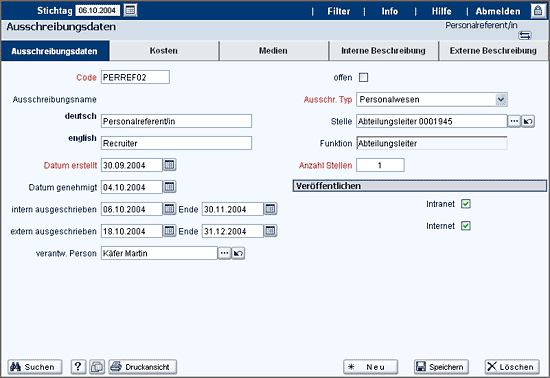The height and width of the screenshot is (378, 550).
Task: Uncheck the Intranet checkbox
Action: pos(466,204)
